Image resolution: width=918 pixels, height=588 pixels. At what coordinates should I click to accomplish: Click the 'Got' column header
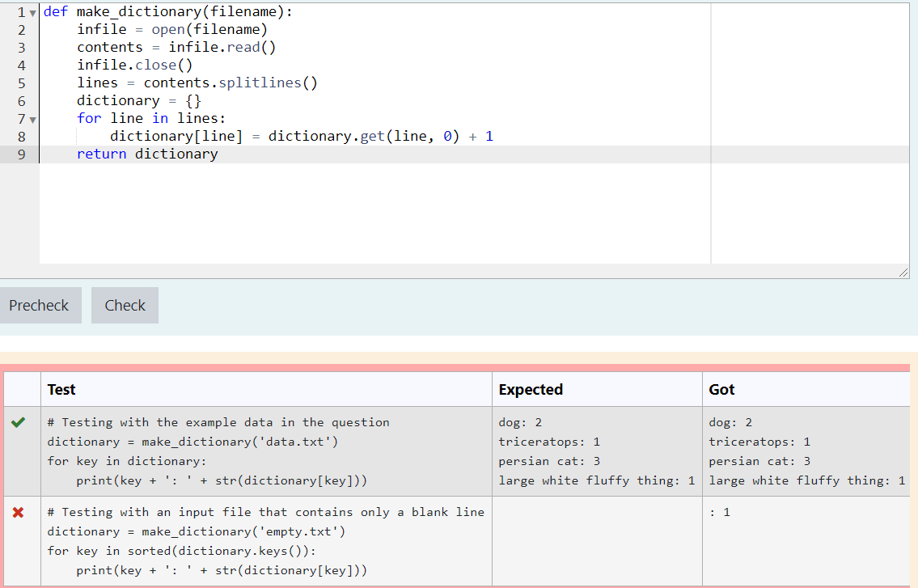[x=721, y=390]
